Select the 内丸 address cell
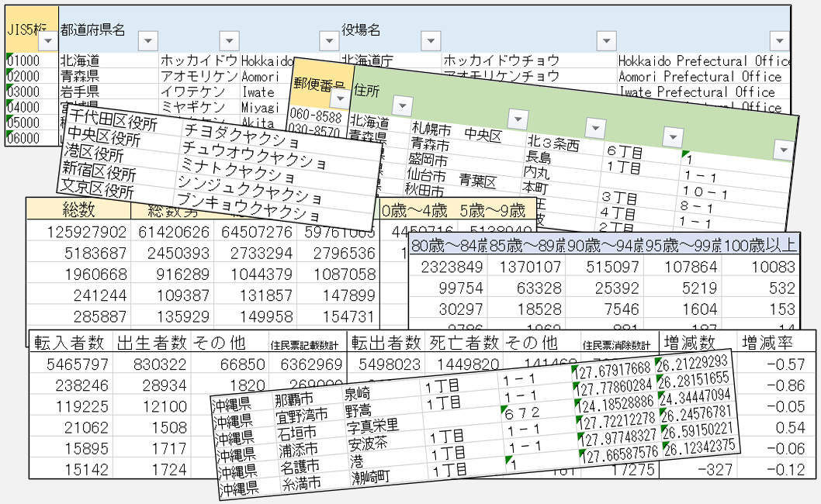This screenshot has height=504, width=821. (537, 171)
